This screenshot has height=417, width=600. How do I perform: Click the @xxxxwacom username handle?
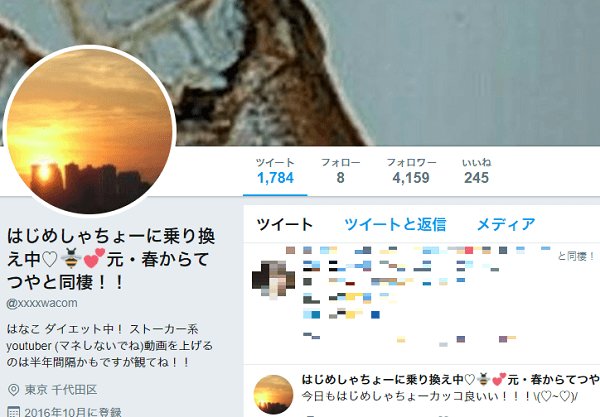42,303
